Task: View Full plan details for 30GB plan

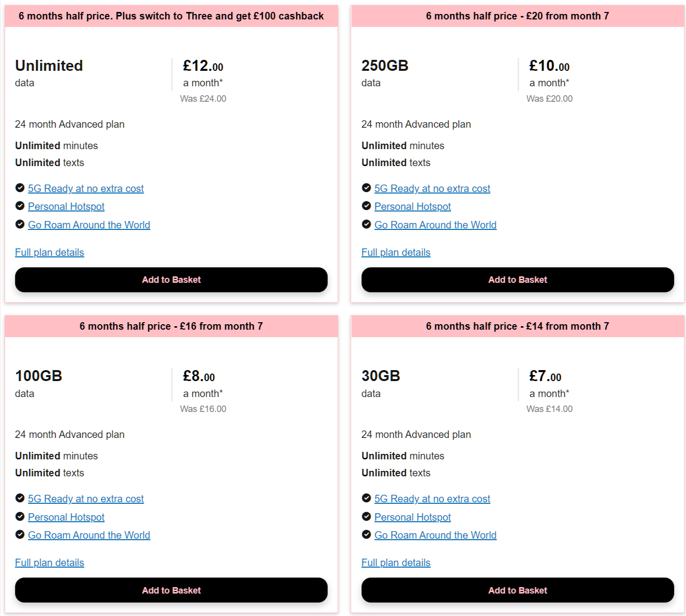Action: point(396,563)
